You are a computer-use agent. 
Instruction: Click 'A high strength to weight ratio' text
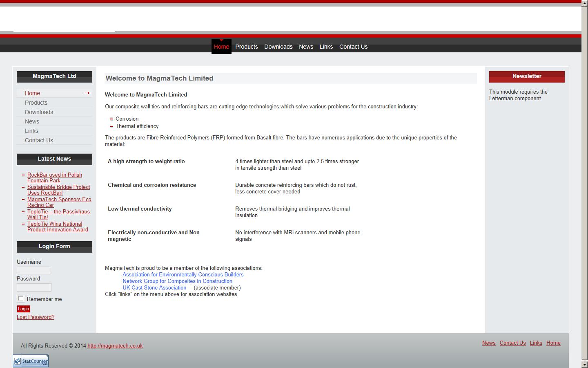[x=146, y=161]
